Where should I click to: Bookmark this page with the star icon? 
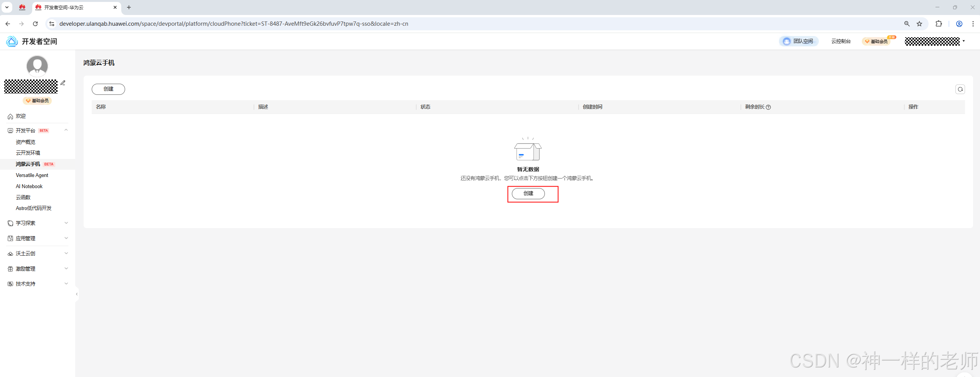919,24
